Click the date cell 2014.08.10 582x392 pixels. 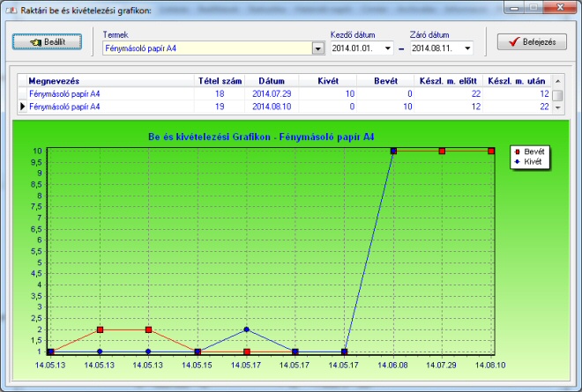point(272,107)
